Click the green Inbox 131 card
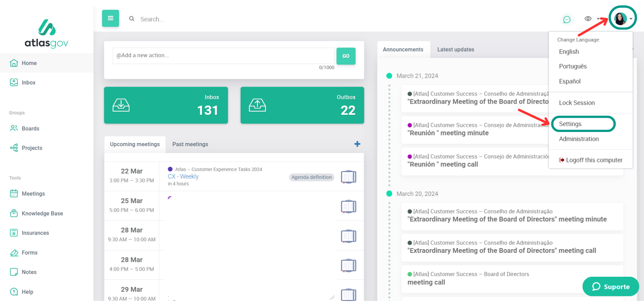The width and height of the screenshot is (644, 304). 166,105
